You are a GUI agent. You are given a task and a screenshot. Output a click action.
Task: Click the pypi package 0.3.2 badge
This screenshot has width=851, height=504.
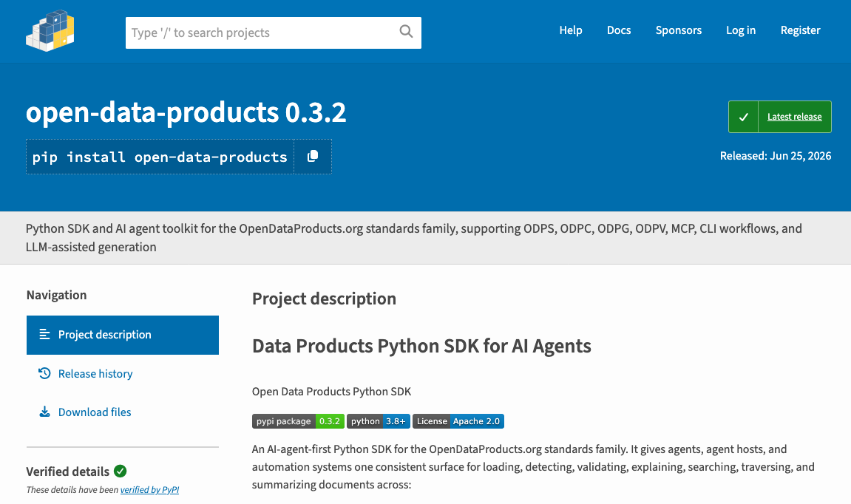[x=298, y=421]
